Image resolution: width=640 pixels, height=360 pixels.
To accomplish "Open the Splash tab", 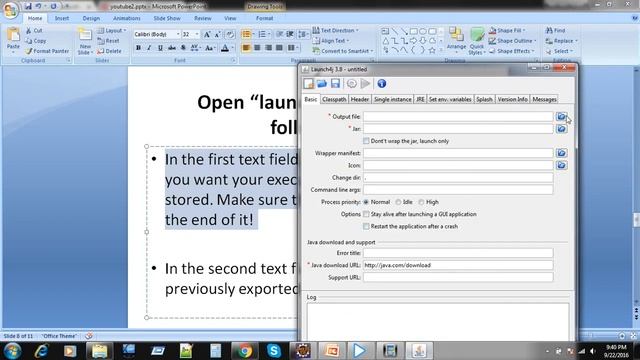I will point(484,100).
